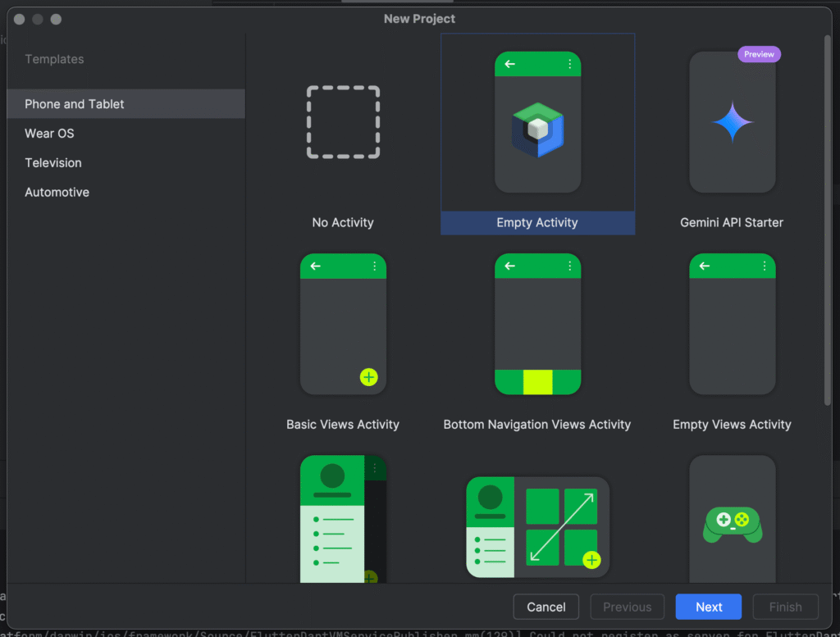Click the yellow tab in Bottom Navigation preview

(537, 382)
